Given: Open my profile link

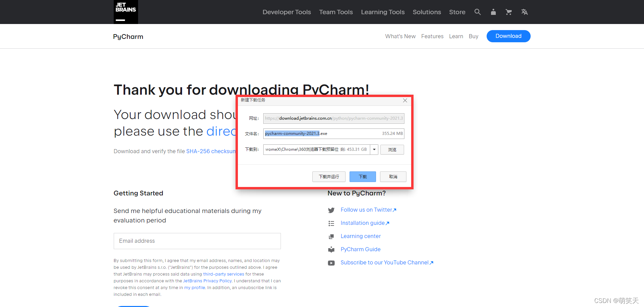Looking at the screenshot, I should [x=195, y=288].
